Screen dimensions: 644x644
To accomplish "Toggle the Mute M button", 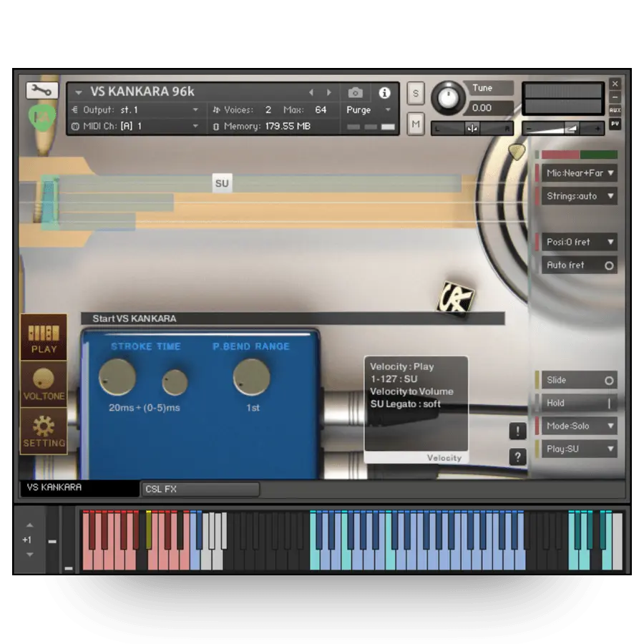I will tap(416, 124).
